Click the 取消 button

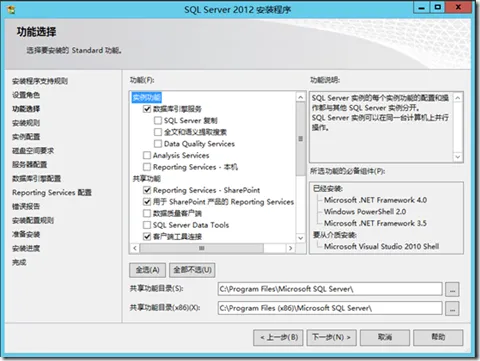(385, 337)
